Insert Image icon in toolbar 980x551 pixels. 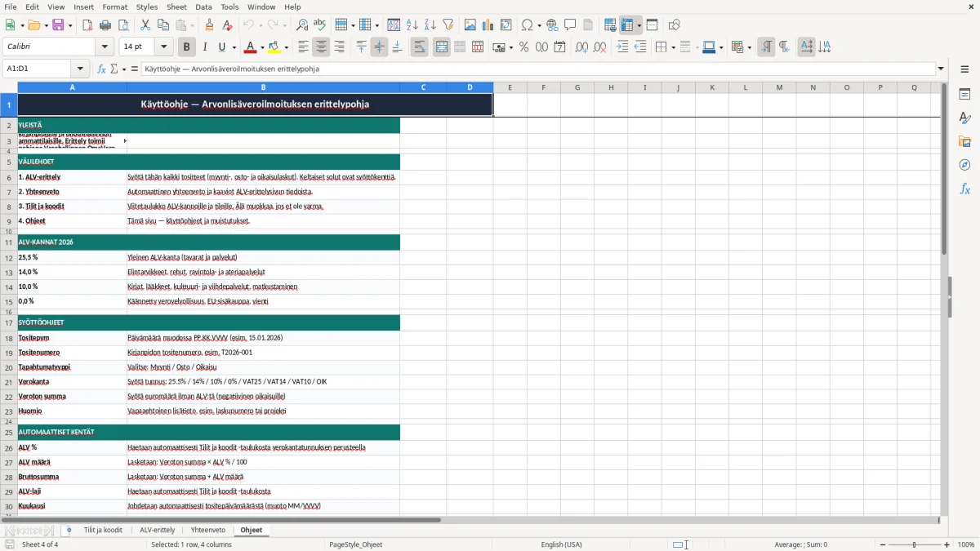click(470, 25)
